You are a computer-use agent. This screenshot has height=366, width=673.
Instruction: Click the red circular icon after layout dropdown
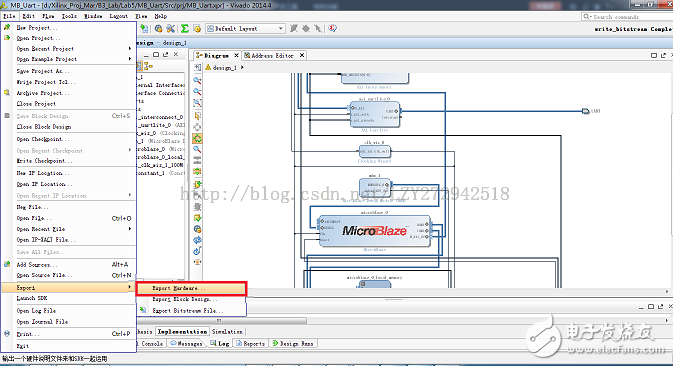pos(332,28)
